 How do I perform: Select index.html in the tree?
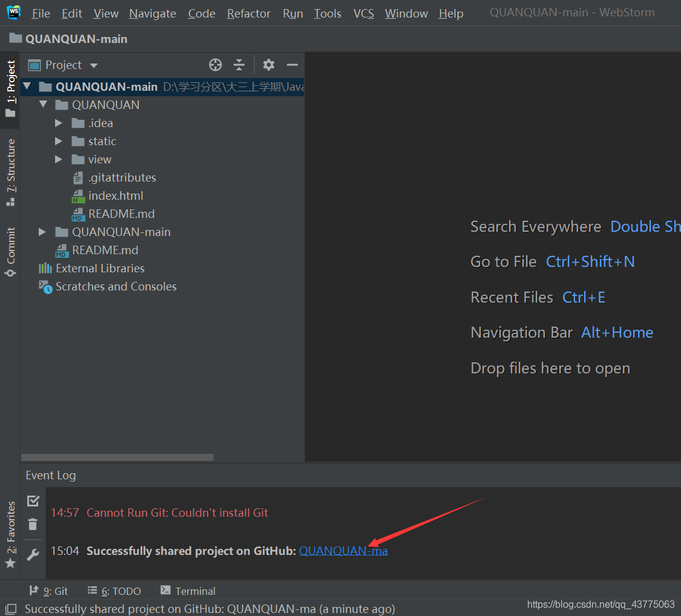[x=116, y=196]
